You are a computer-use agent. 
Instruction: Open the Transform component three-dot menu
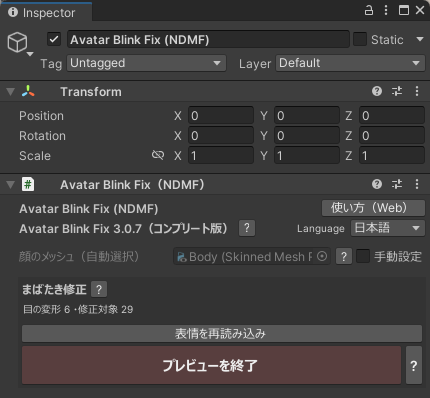pyautogui.click(x=417, y=91)
